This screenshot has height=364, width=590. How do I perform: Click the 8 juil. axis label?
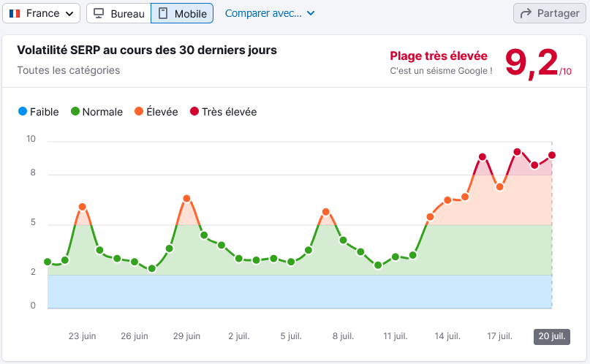tap(343, 336)
